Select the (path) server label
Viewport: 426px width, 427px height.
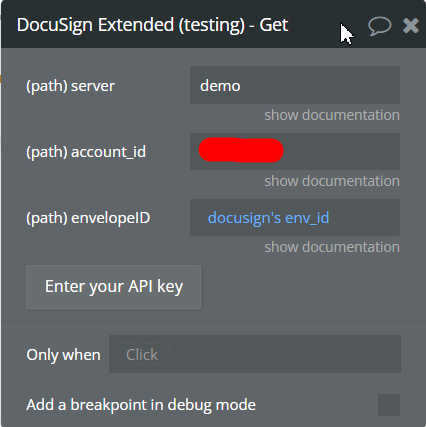point(70,86)
